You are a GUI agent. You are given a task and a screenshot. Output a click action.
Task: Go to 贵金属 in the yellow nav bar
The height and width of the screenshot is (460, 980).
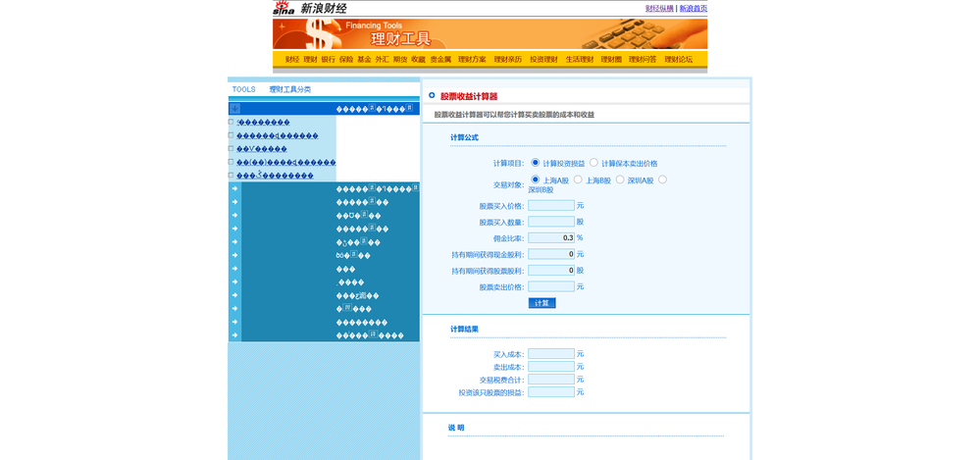point(440,60)
